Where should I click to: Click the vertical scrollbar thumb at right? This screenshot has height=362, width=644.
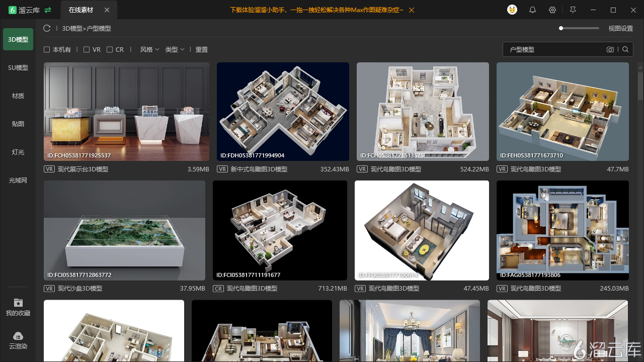click(640, 85)
